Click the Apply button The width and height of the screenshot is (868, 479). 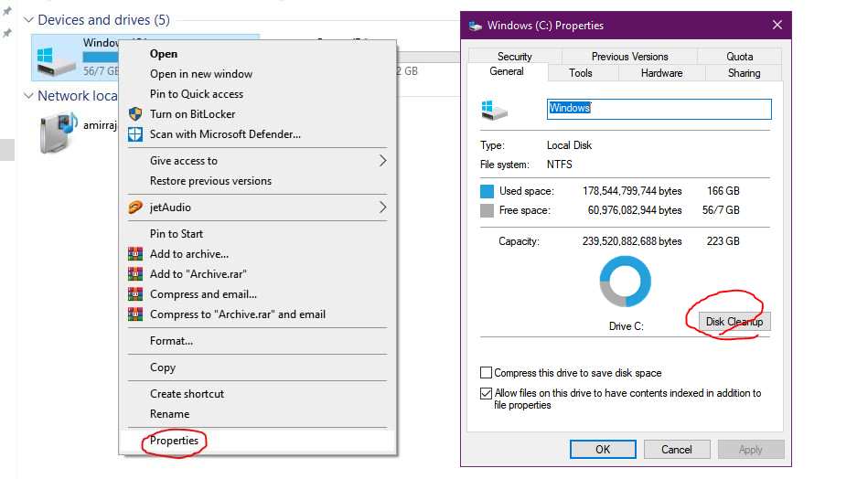751,449
